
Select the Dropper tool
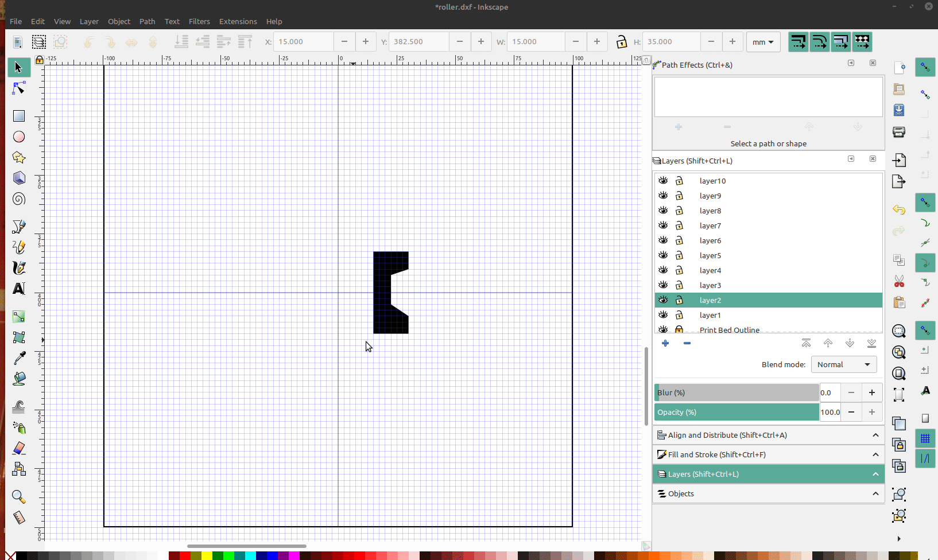(x=18, y=357)
